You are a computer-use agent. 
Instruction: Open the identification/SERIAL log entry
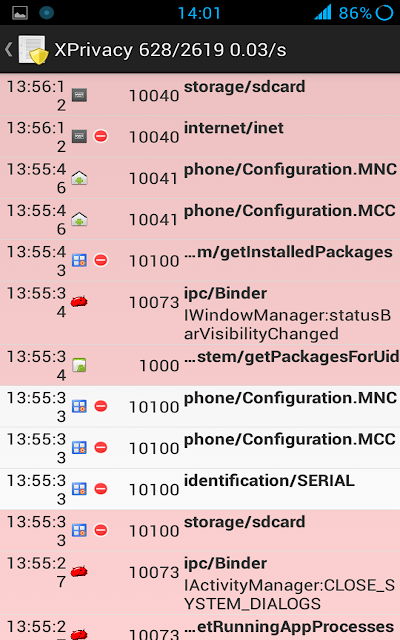[200, 489]
